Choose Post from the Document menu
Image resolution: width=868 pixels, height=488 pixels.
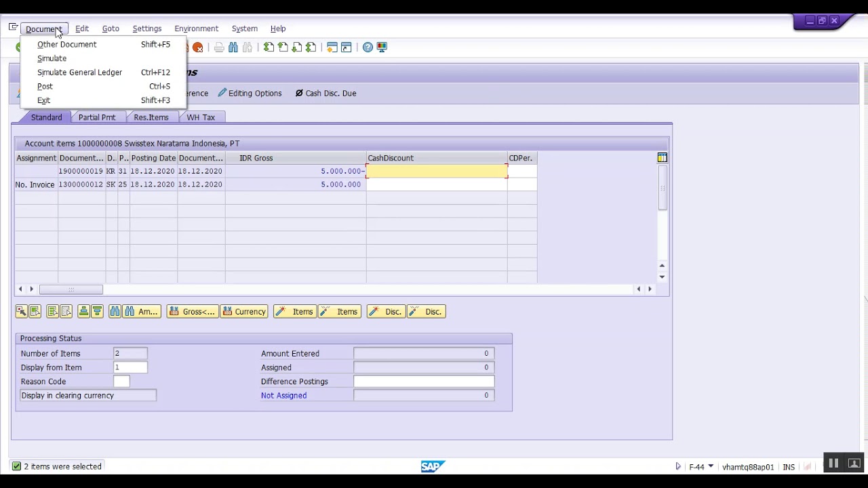(x=104, y=86)
